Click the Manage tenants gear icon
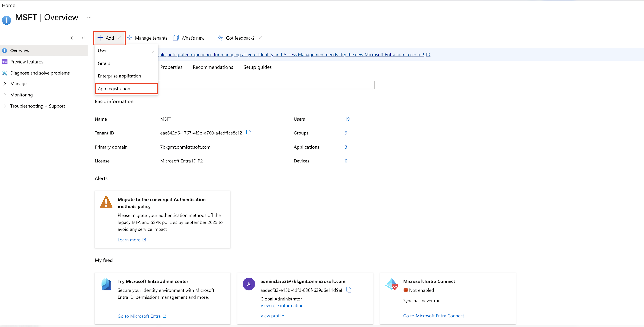Screen dimensions: 644x327 (130, 38)
